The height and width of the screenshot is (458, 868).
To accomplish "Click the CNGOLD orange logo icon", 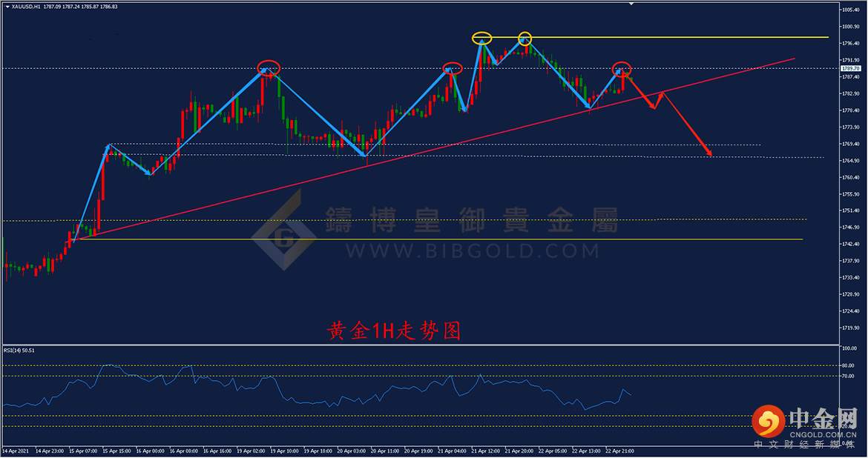I will tap(769, 422).
